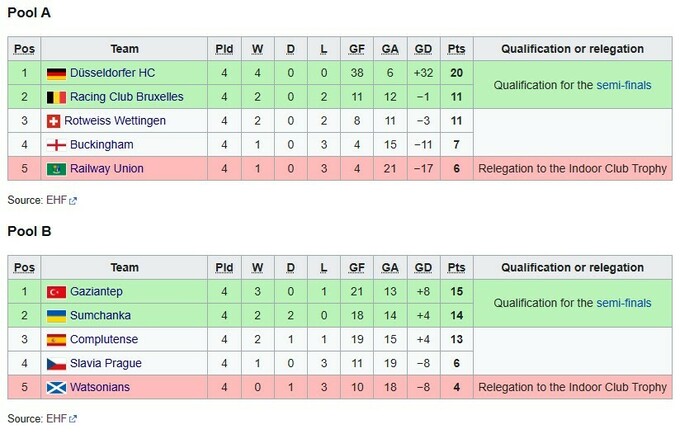Open the Düsseldorfer HC team link
680x434 pixels.
point(112,73)
